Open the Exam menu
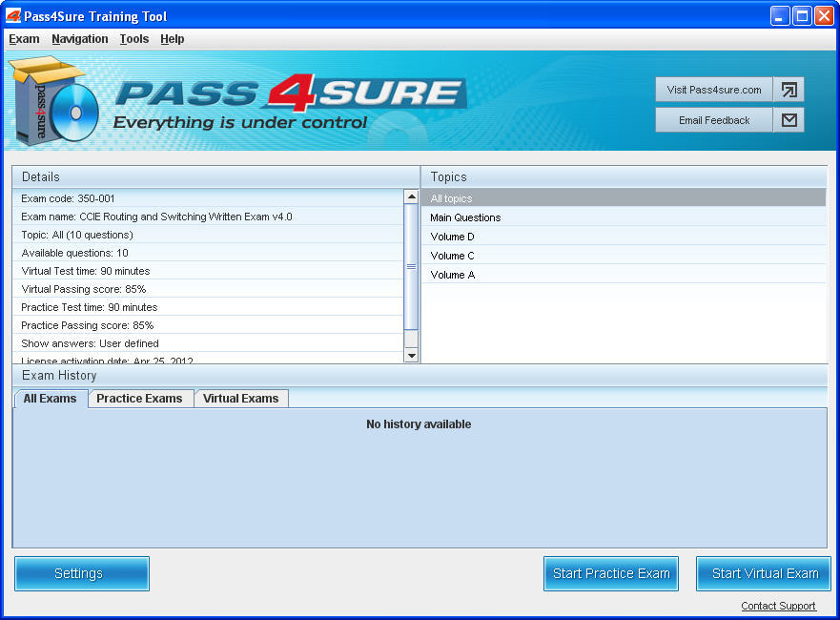 [x=24, y=39]
